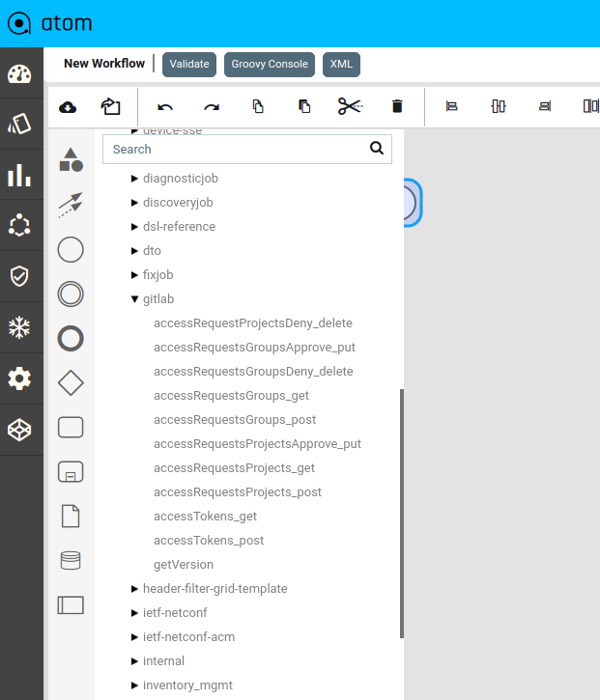
Task: Select the gateway diamond shape
Action: (x=71, y=383)
